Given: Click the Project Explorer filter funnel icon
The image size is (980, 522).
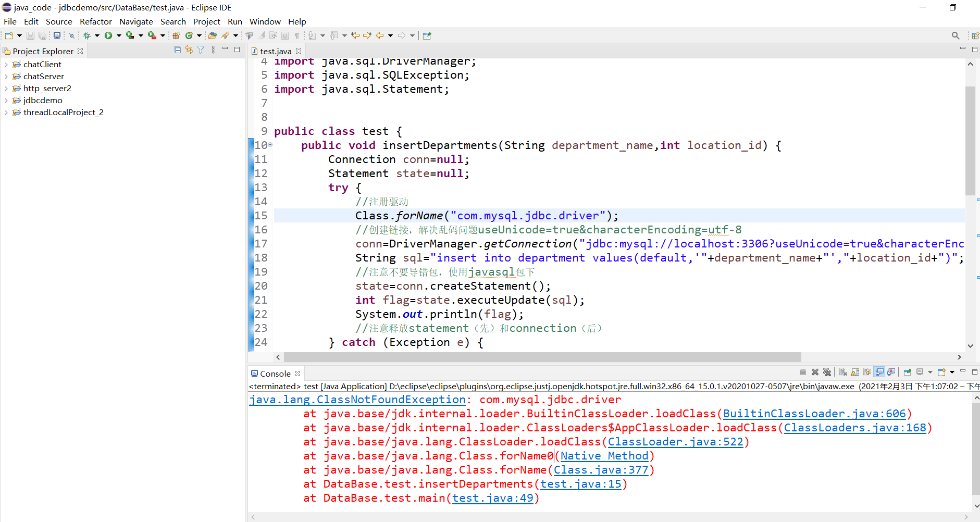Looking at the screenshot, I should (x=201, y=50).
